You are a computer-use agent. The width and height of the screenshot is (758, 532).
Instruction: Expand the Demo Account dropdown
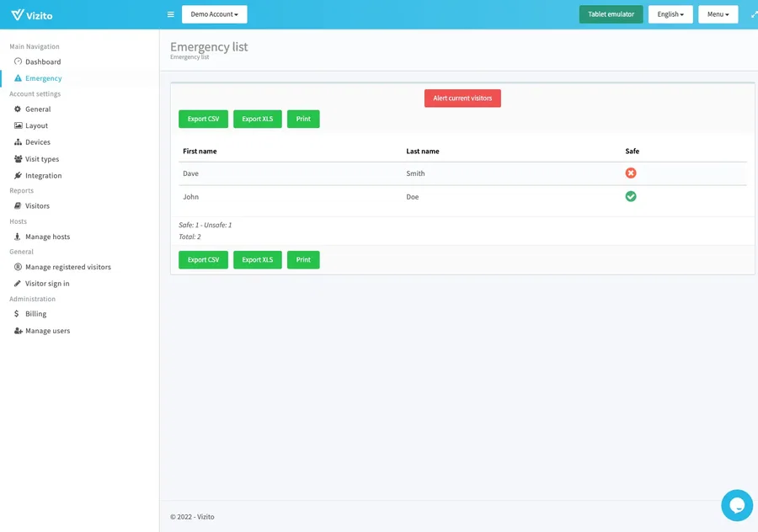214,14
